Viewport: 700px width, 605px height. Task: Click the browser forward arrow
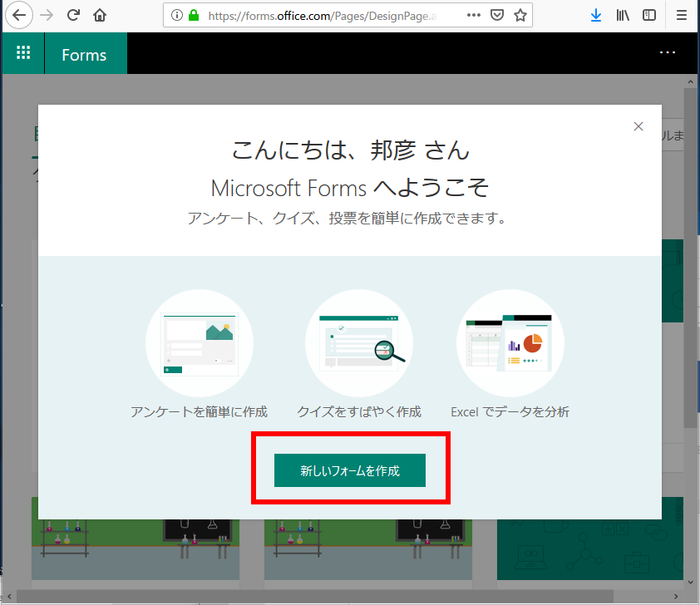tap(47, 15)
